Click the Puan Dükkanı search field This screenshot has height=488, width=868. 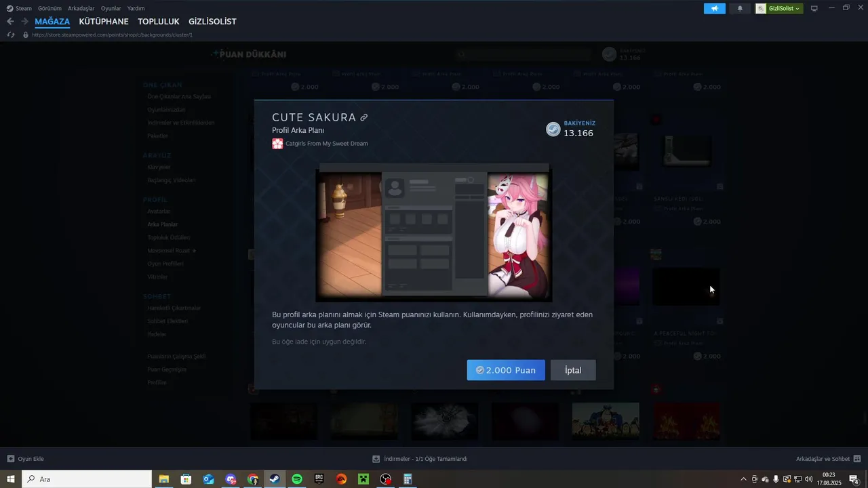pyautogui.click(x=524, y=54)
